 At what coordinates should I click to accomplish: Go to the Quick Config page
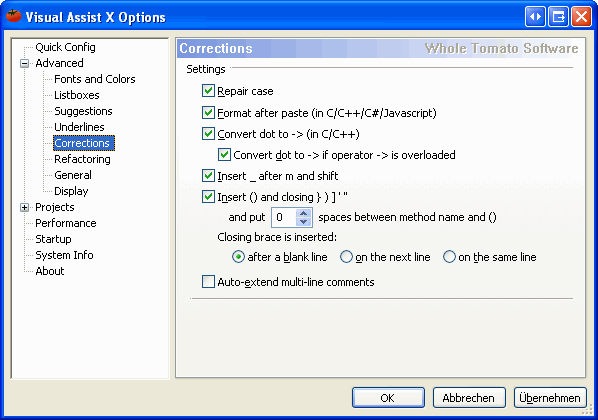coord(65,47)
